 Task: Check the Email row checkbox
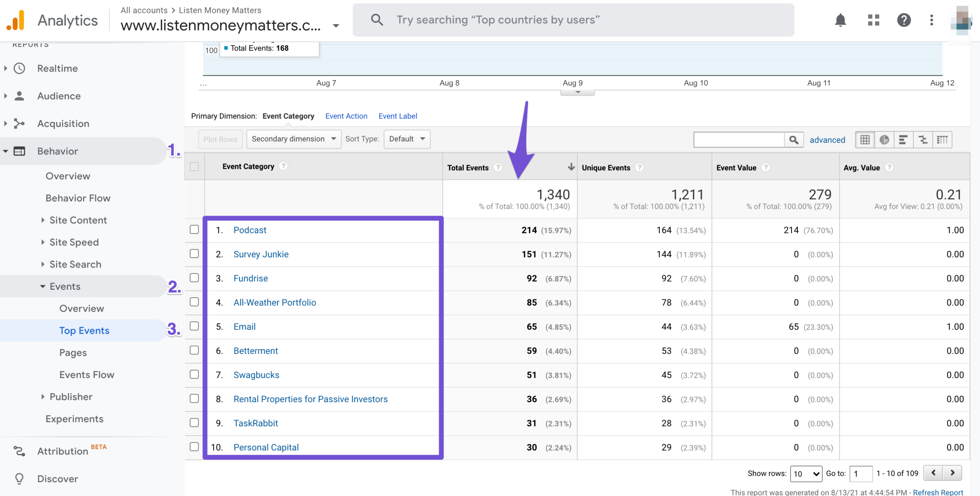point(194,326)
